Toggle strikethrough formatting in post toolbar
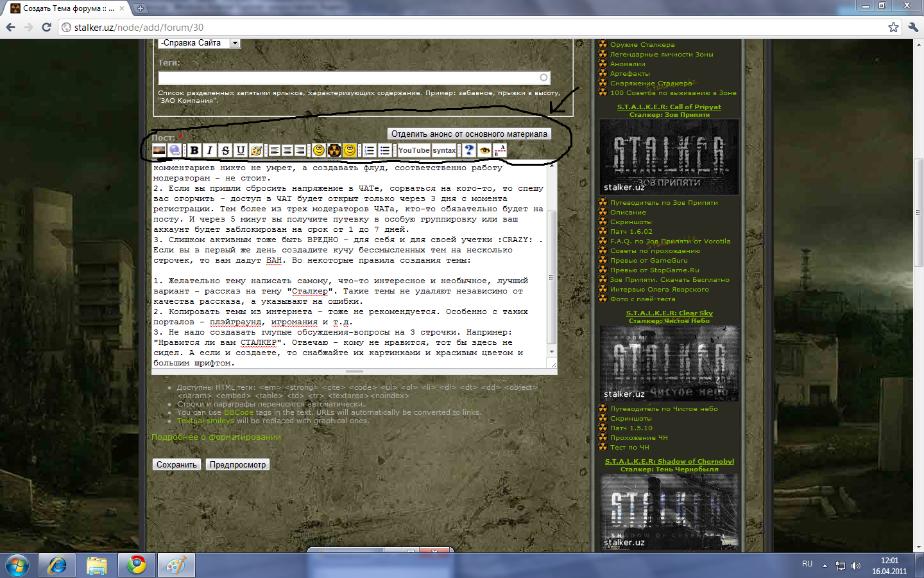This screenshot has height=578, width=924. 225,150
